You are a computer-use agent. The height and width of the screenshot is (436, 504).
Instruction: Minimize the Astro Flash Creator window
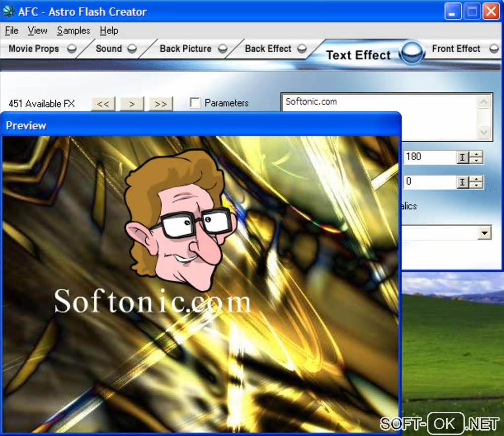coord(453,11)
